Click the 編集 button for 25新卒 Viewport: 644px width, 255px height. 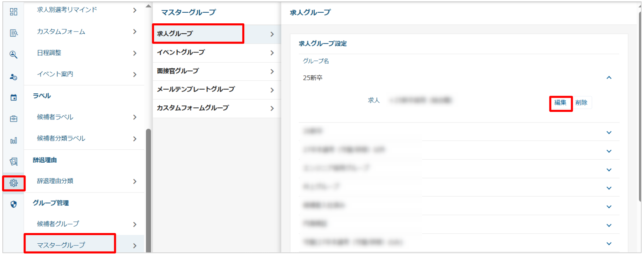(x=560, y=103)
